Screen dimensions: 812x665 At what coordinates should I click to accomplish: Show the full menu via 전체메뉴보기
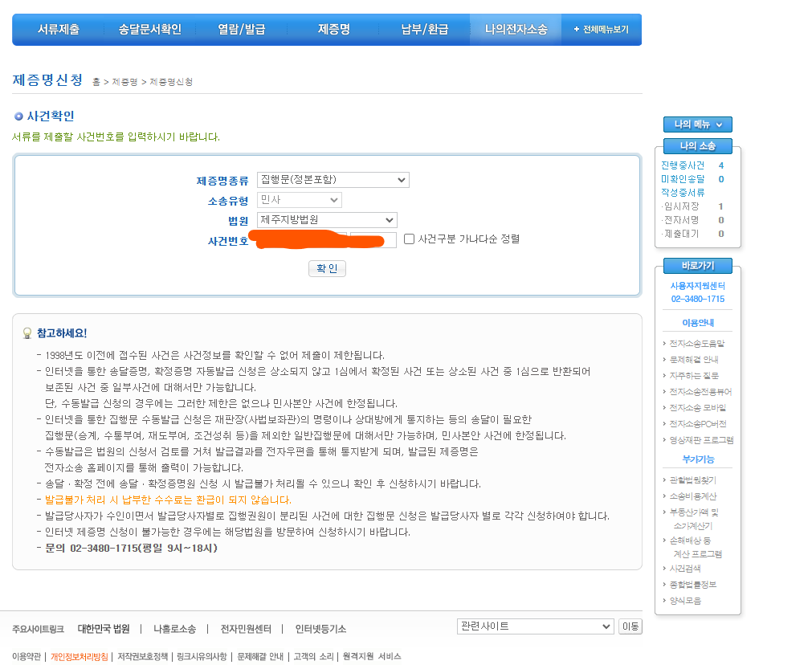(x=602, y=30)
